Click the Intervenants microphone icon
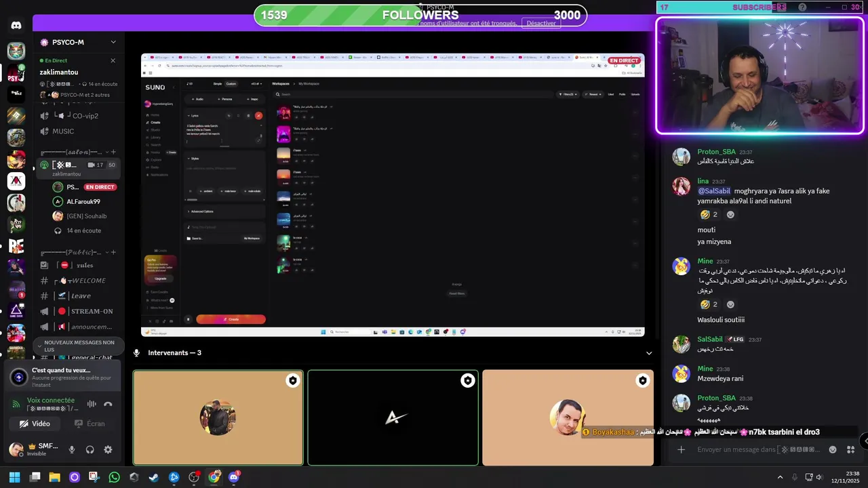This screenshot has width=868, height=488. coord(136,353)
